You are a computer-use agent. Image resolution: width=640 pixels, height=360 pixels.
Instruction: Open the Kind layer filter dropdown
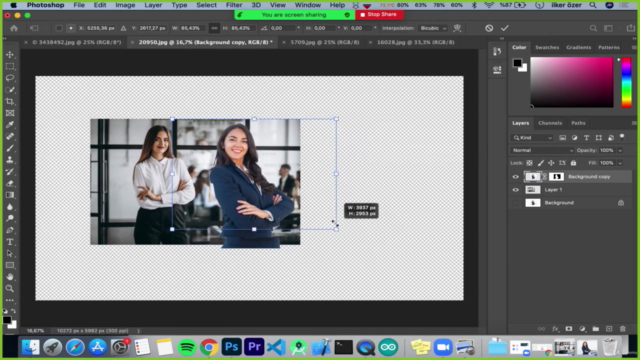(532, 138)
